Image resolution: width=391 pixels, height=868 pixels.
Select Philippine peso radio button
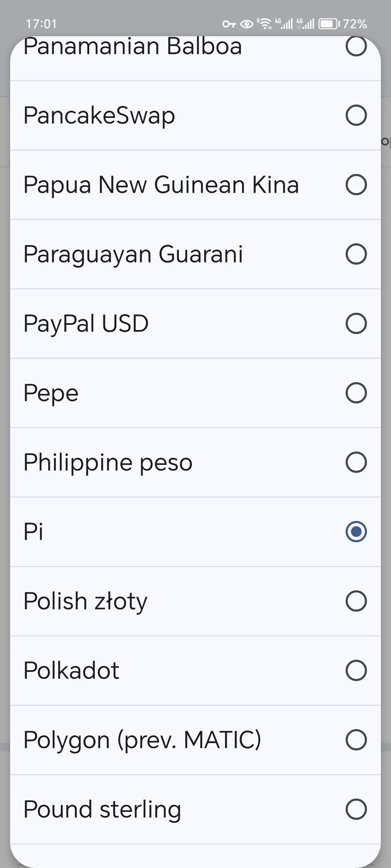(x=356, y=462)
